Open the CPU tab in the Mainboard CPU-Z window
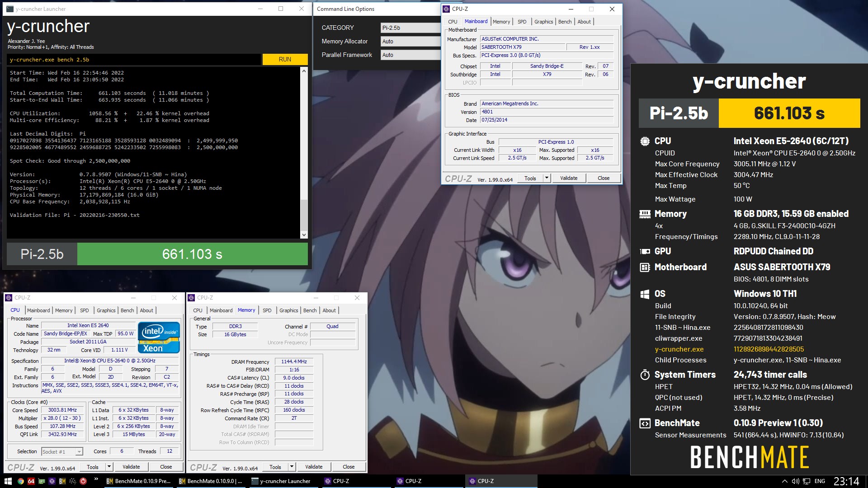 453,22
